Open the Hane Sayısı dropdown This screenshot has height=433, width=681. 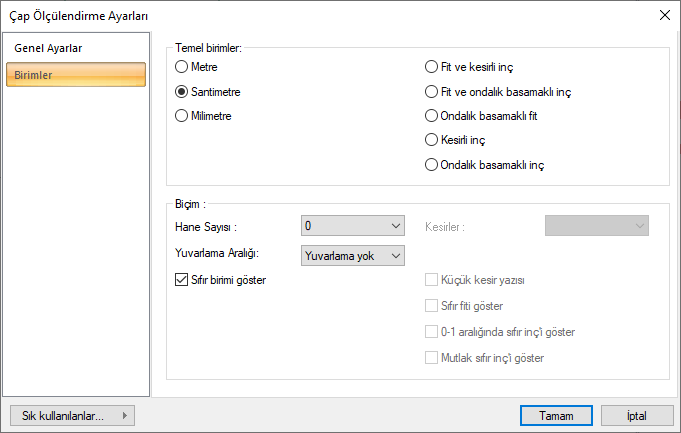coord(352,225)
